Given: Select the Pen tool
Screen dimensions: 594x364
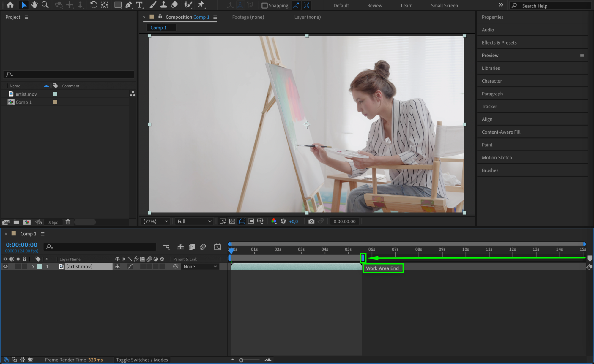Looking at the screenshot, I should [x=129, y=5].
